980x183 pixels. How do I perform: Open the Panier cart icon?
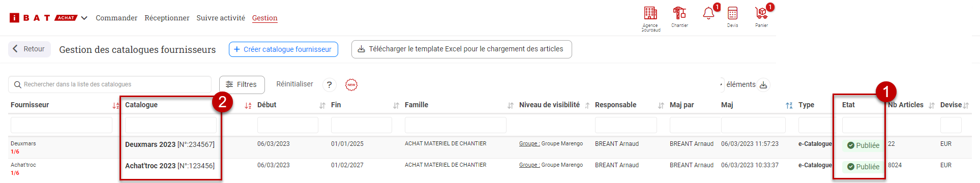[761, 13]
